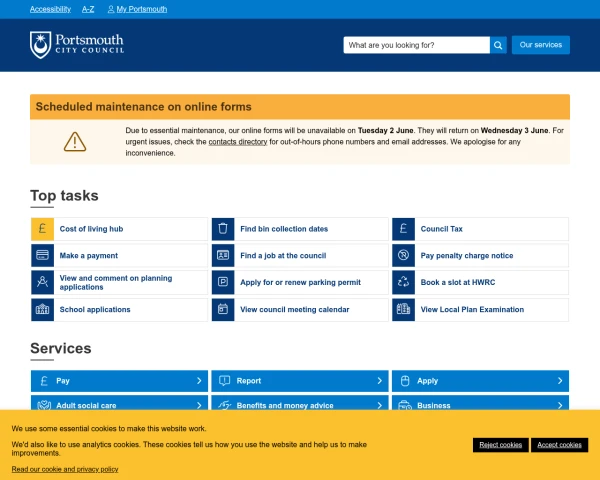Screen dimensions: 600x480
Task: Click the council meeting calendar icon
Action: (x=223, y=309)
